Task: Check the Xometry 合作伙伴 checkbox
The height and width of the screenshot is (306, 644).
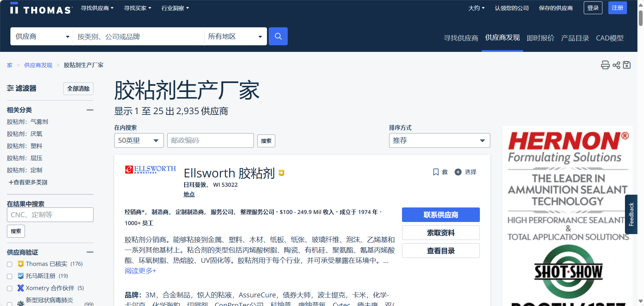Action: (10, 288)
